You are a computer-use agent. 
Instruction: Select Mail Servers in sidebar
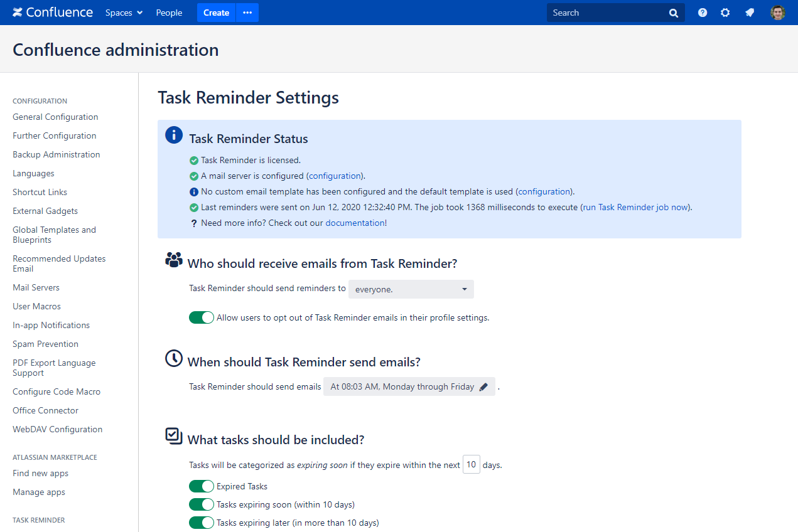click(36, 287)
